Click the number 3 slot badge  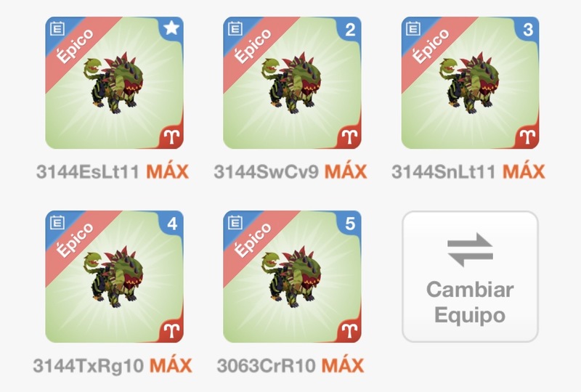pyautogui.click(x=528, y=30)
